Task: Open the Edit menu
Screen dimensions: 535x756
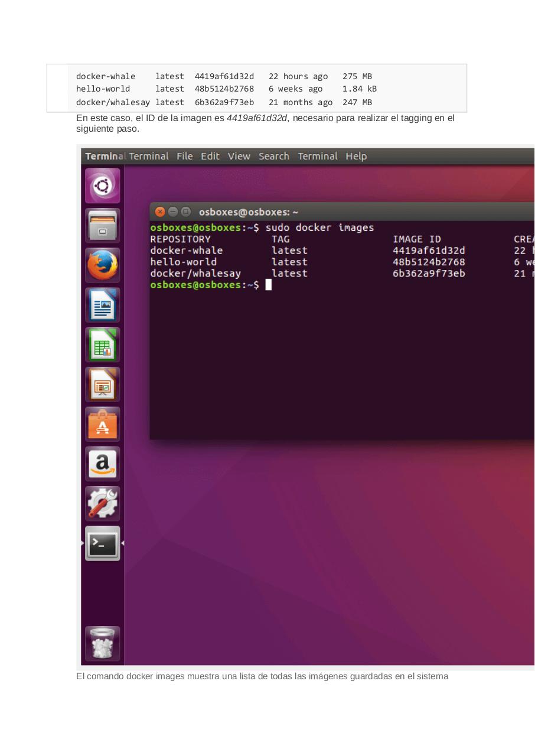Action: (x=210, y=156)
